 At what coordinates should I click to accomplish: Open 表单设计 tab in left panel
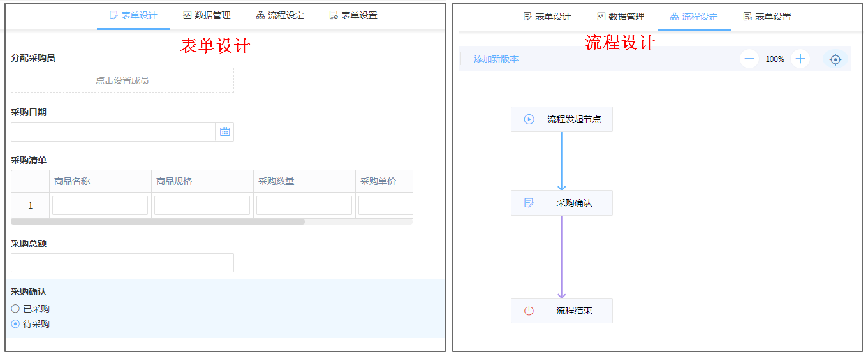pyautogui.click(x=133, y=15)
